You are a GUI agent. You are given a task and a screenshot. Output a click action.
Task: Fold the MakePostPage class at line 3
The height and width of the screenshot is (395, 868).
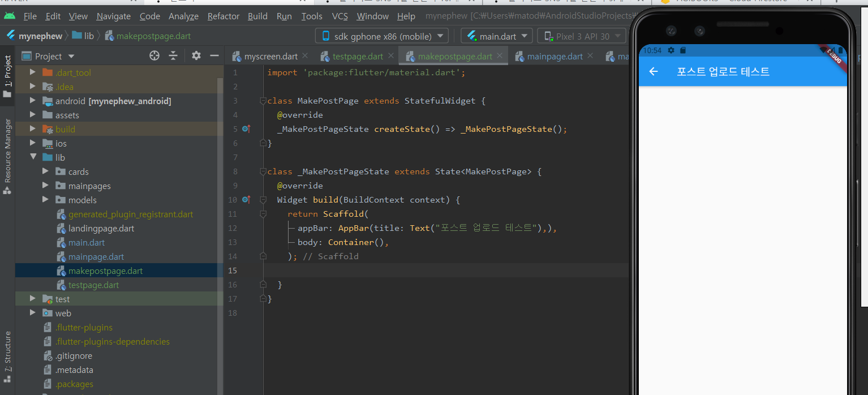pyautogui.click(x=263, y=101)
